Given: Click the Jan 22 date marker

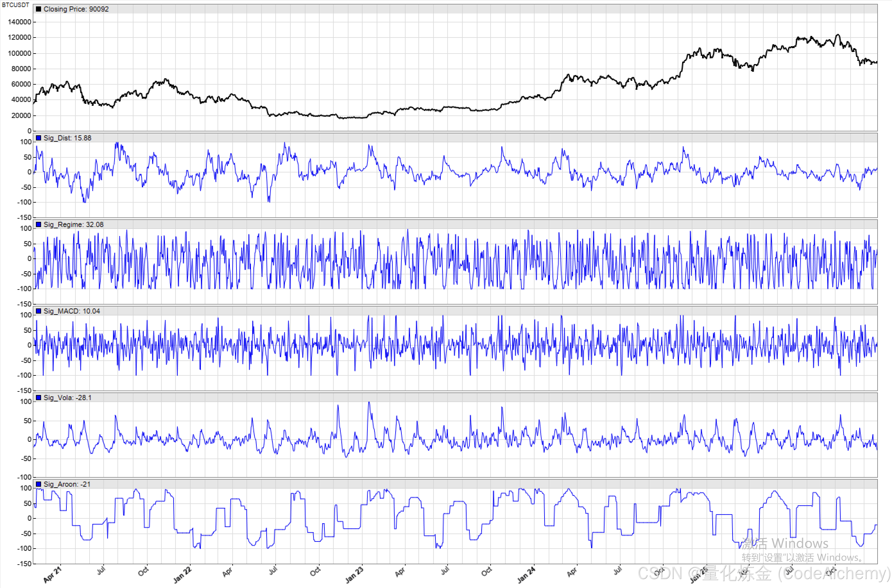Looking at the screenshot, I should tap(182, 575).
